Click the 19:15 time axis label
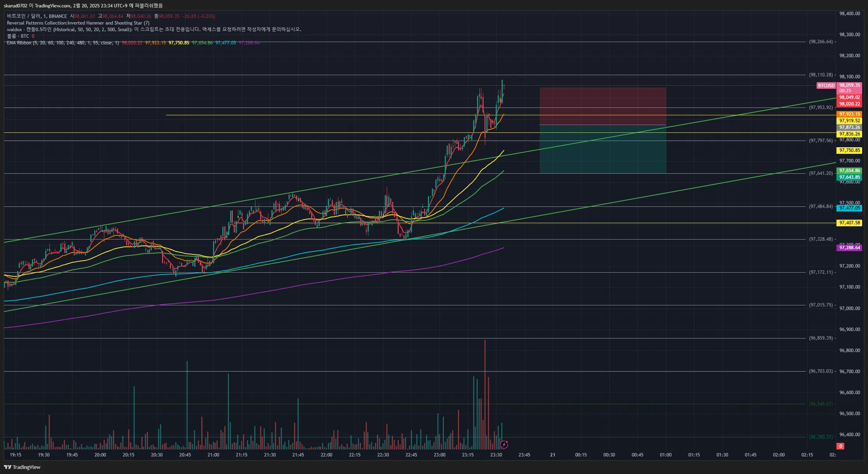This screenshot has width=868, height=474. pyautogui.click(x=16, y=455)
